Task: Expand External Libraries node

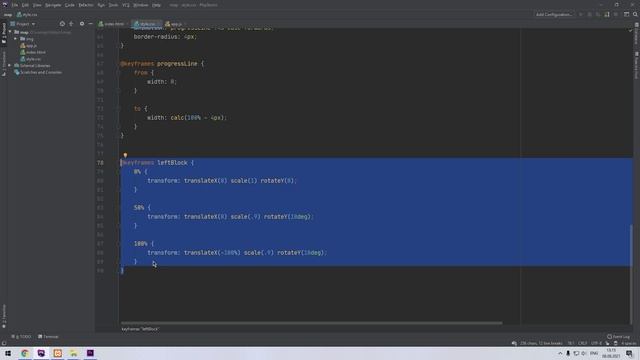Action: pos(10,66)
